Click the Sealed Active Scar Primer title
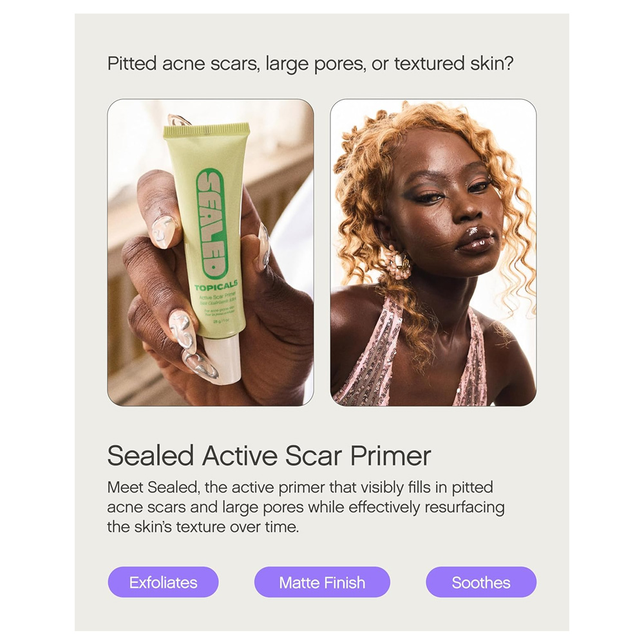 point(269,455)
